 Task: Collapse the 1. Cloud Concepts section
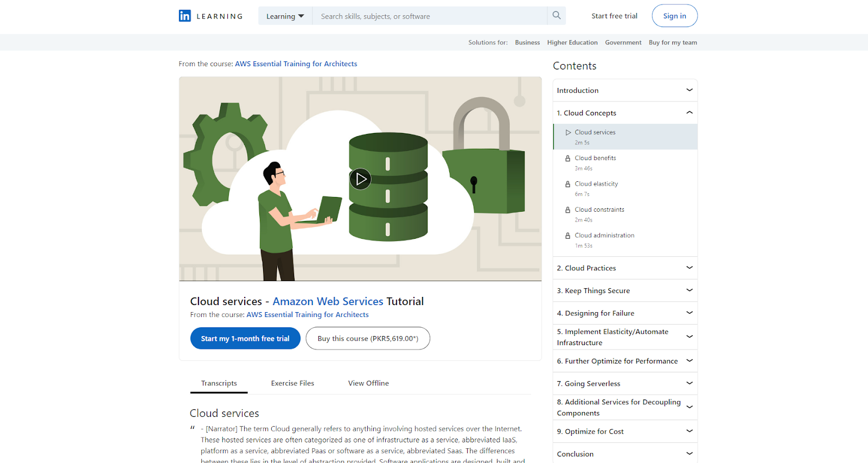coord(625,113)
